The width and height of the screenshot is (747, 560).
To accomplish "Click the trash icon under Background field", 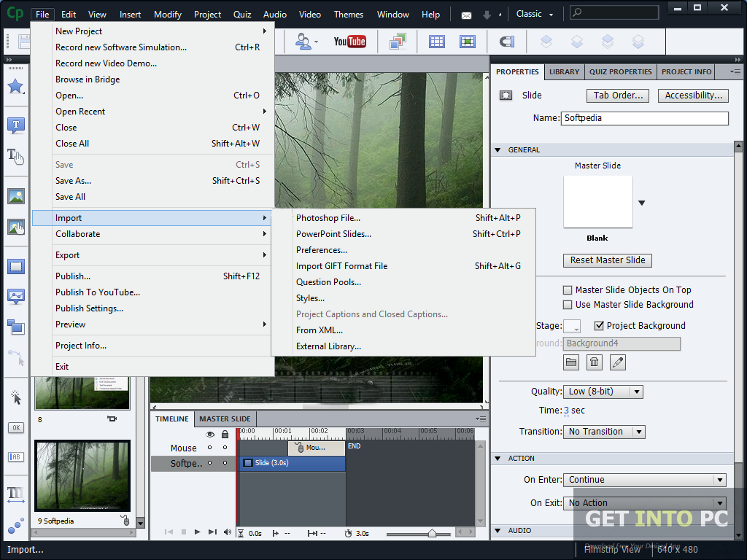I will (594, 362).
